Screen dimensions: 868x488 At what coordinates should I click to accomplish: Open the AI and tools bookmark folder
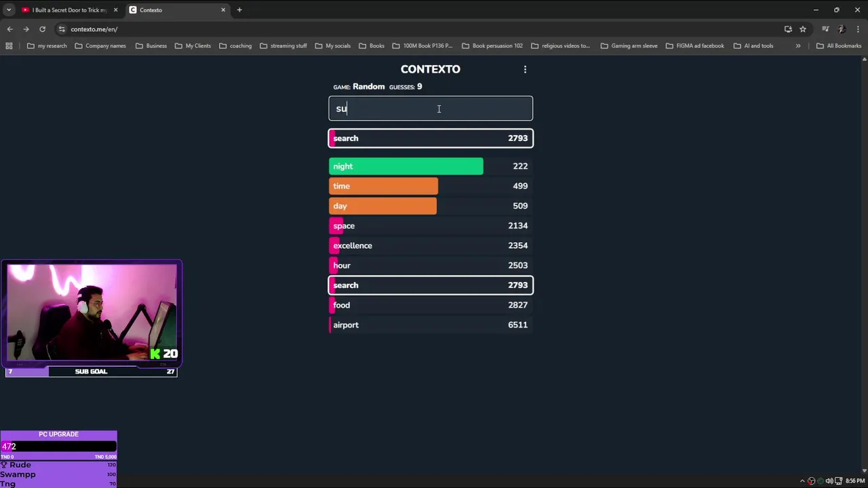click(753, 46)
